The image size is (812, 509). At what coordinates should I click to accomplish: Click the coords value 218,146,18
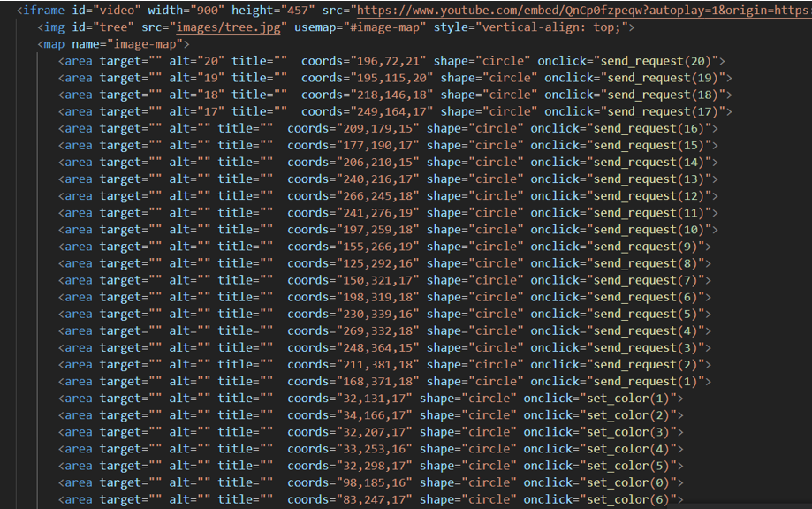(391, 95)
